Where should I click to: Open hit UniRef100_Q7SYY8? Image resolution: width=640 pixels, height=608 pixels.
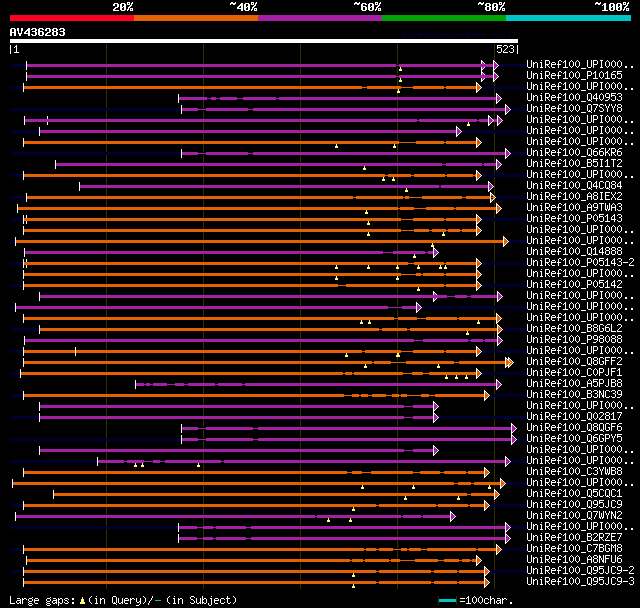click(x=574, y=109)
